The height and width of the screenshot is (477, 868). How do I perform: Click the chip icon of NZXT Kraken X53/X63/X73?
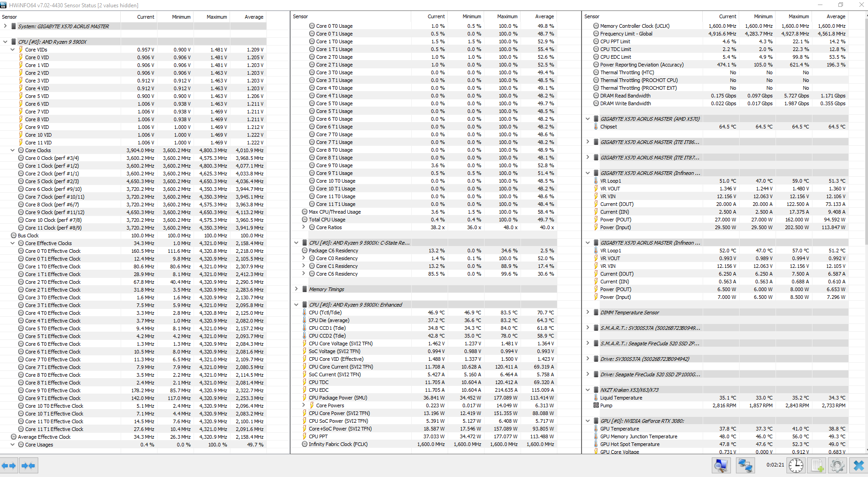tap(596, 390)
